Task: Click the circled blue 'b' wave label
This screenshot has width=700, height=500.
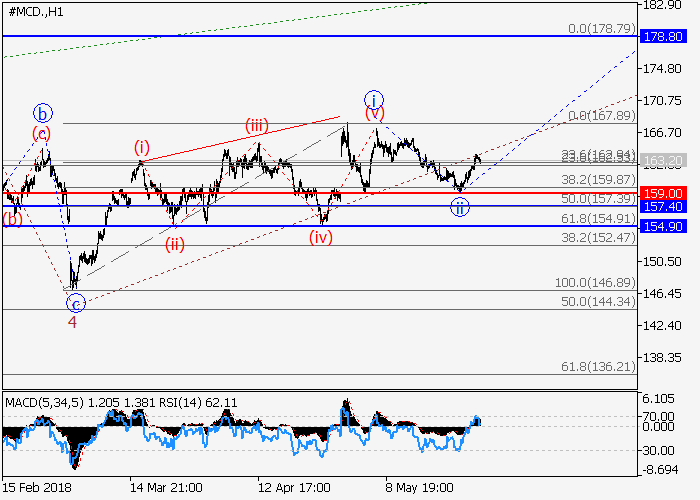Action: (x=42, y=112)
